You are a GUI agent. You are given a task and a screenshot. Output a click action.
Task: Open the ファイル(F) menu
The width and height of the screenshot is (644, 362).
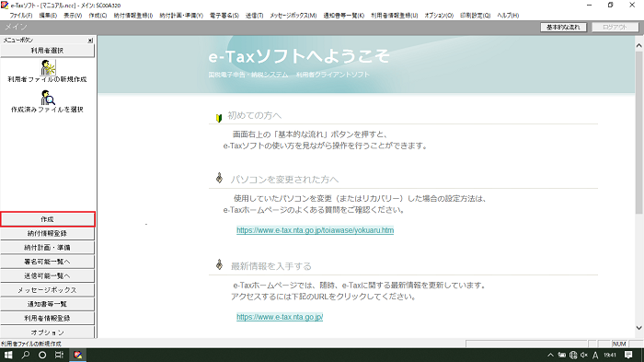[x=21, y=16]
